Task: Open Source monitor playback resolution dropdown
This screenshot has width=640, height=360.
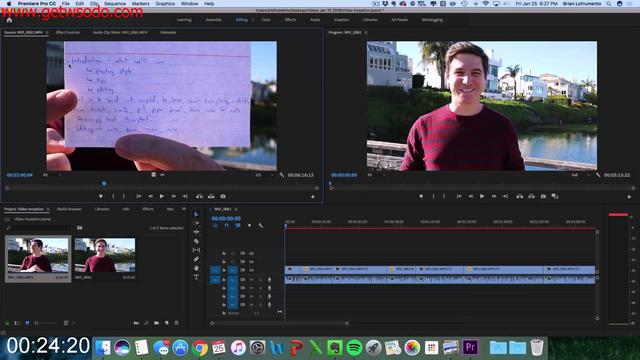Action: click(264, 175)
